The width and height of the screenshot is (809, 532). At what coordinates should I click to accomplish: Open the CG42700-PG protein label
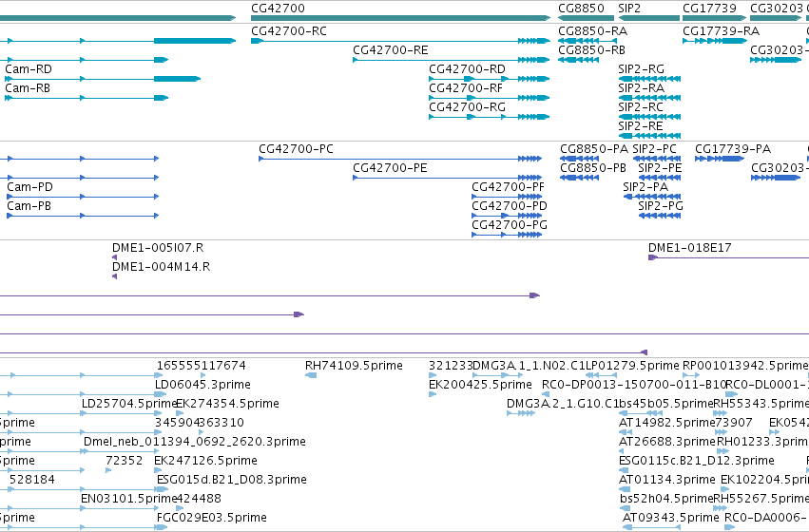(x=510, y=225)
